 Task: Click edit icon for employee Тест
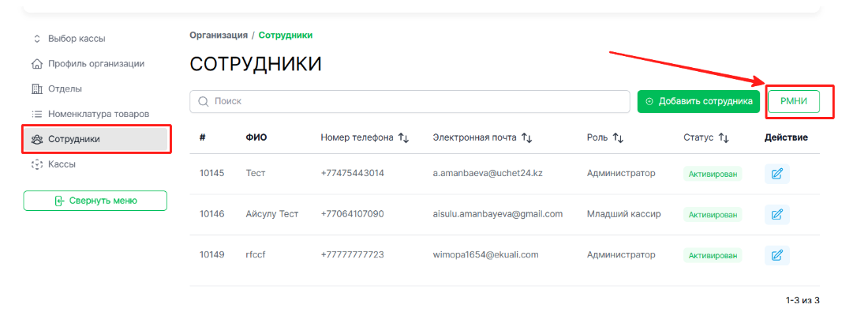(x=776, y=174)
